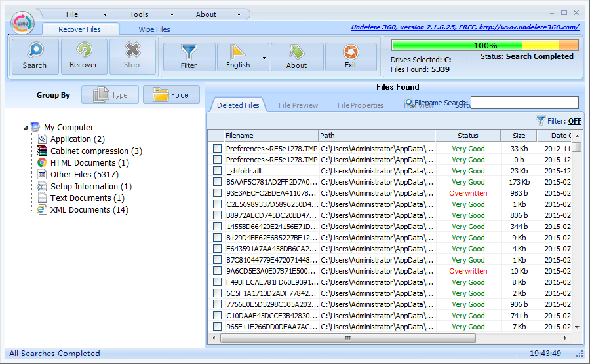The width and height of the screenshot is (590, 364).
Task: Click the About tag button in toolbar
Action: (296, 57)
